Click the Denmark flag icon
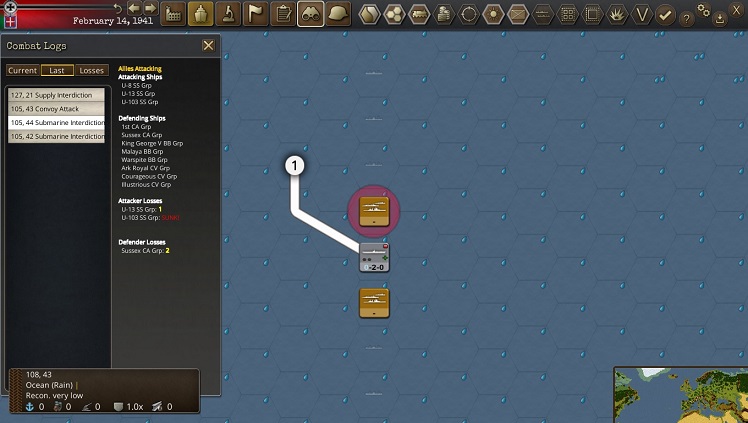Viewport: 748px width, 423px height. click(x=10, y=21)
